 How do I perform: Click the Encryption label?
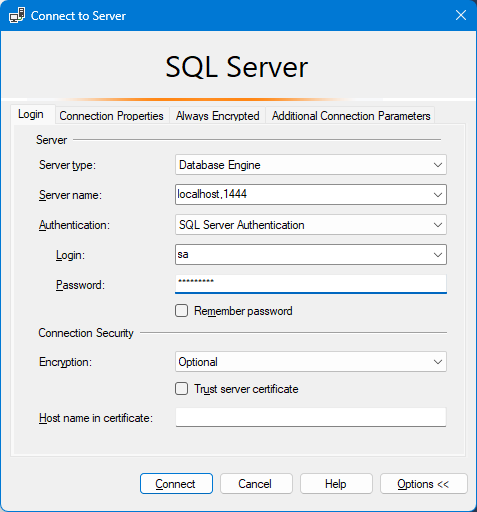65,362
